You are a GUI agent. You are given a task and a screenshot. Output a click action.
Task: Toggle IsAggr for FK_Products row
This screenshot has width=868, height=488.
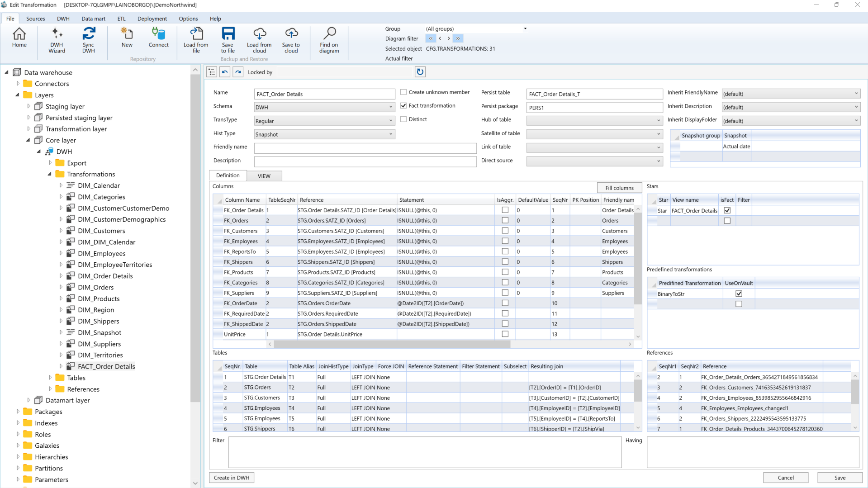click(505, 272)
